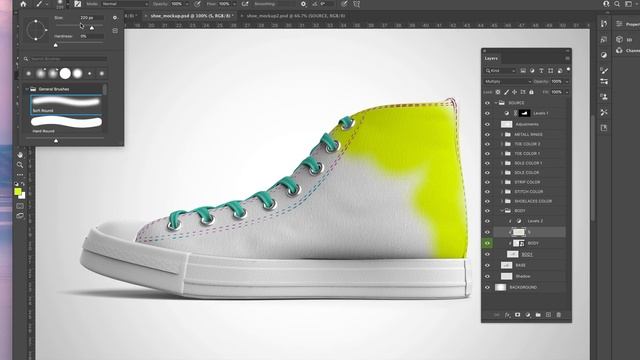Select the Hand tool
The width and height of the screenshot is (640, 360).
click(x=20, y=155)
